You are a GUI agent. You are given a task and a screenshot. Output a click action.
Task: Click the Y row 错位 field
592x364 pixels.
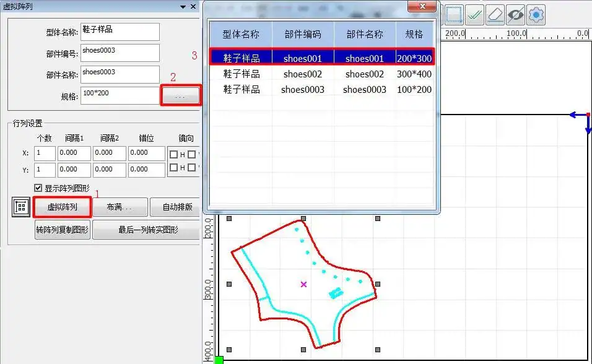point(147,170)
